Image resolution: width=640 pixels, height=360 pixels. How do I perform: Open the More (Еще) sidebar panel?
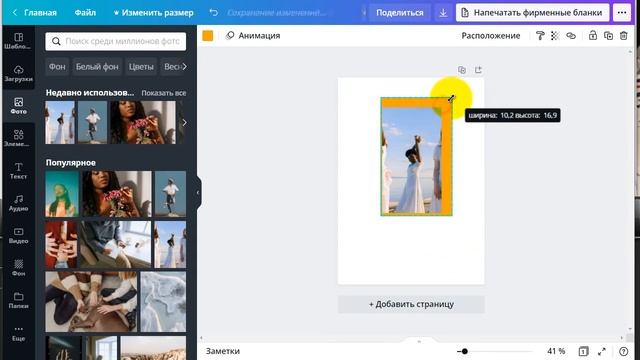pyautogui.click(x=18, y=333)
